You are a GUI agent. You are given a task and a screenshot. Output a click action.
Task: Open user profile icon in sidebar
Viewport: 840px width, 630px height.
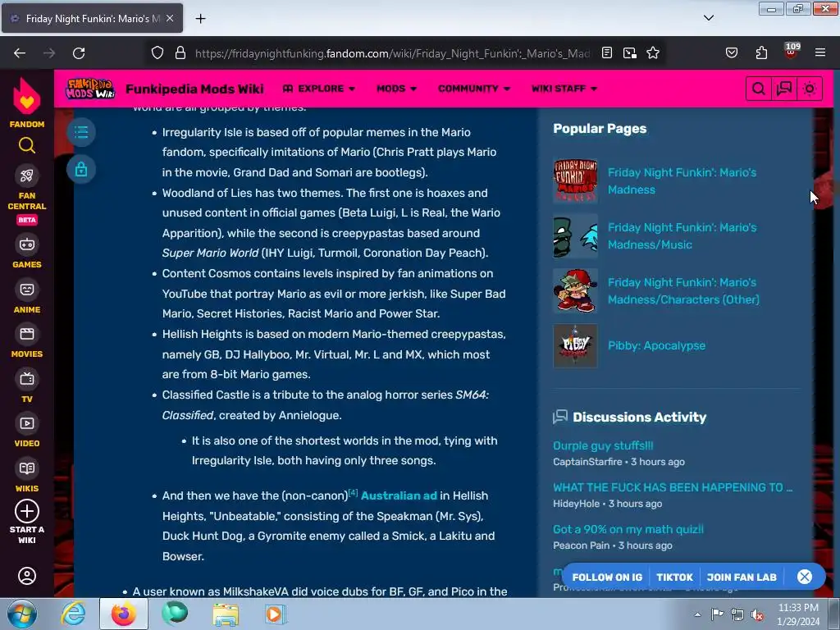point(27,576)
